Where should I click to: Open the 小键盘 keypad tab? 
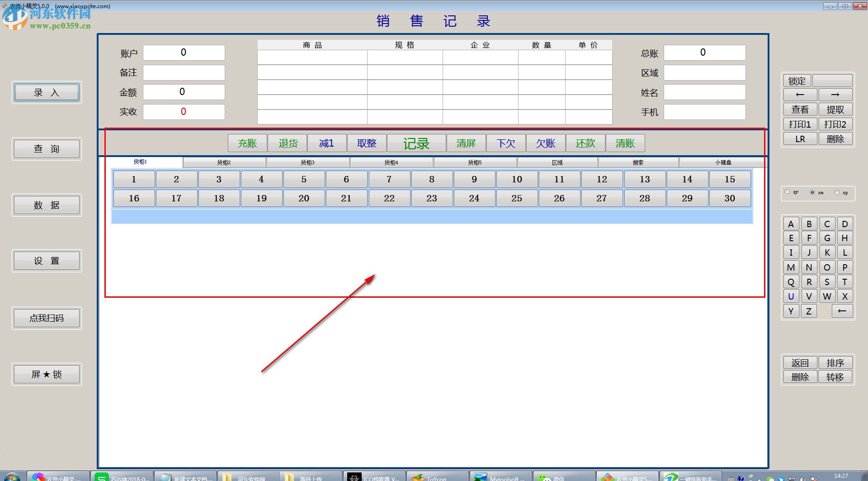[723, 162]
